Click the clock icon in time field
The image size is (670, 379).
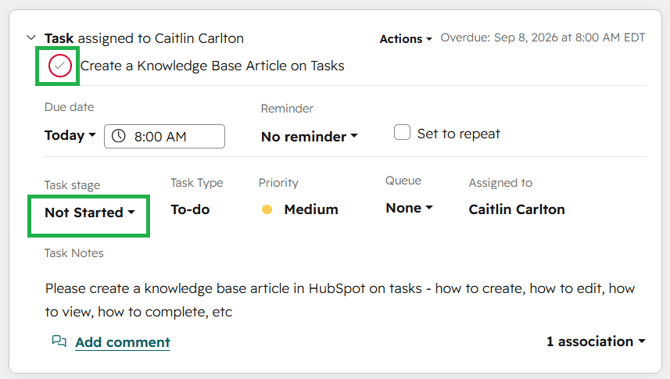tap(118, 136)
